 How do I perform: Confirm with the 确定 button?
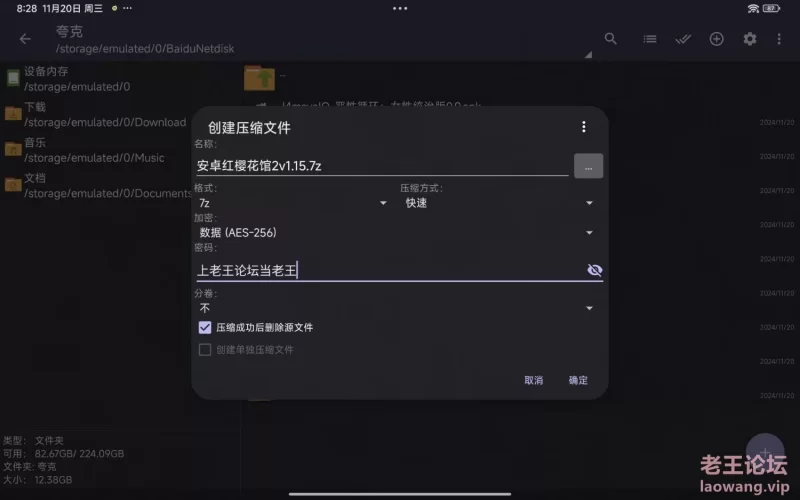tap(578, 380)
